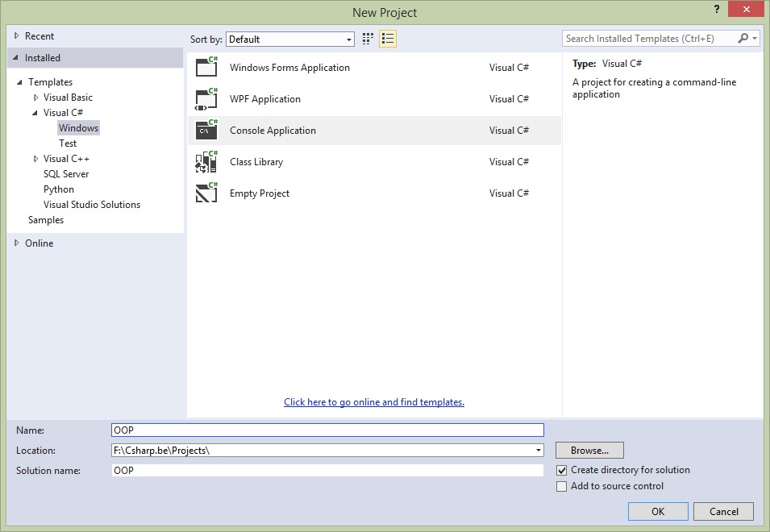The image size is (770, 532).
Task: Select the Python template category
Action: [58, 189]
